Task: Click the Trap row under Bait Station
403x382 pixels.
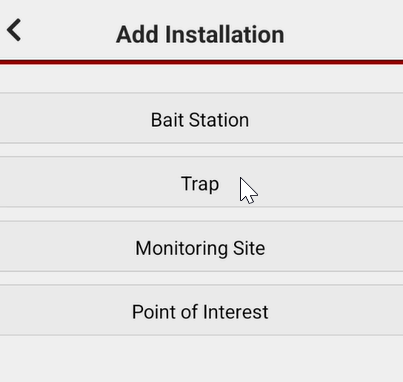Action: point(201,182)
